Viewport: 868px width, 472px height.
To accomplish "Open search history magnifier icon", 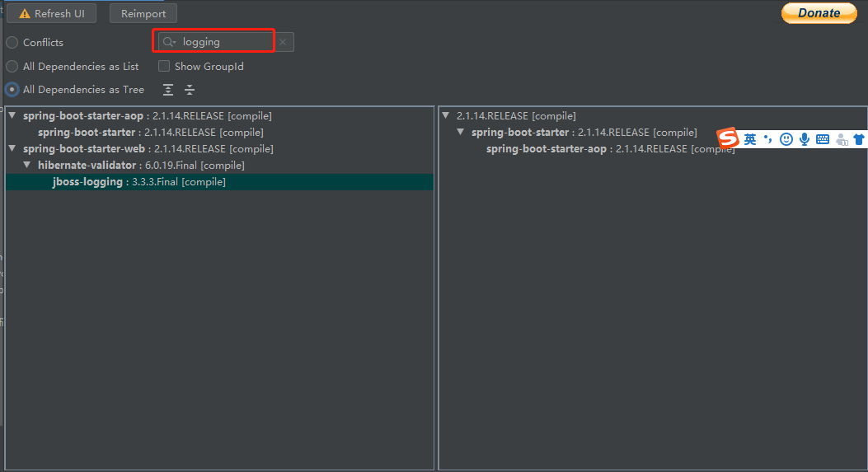I will point(169,42).
